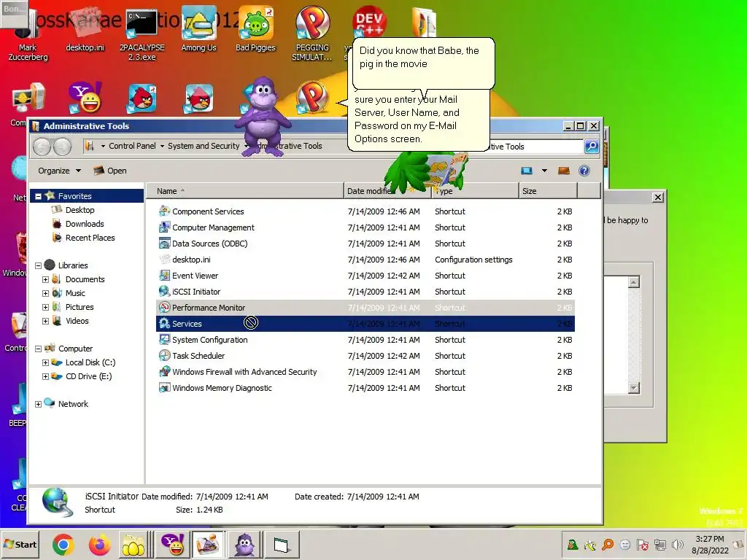Click scroll down arrow in background dialog
The image size is (747, 560).
click(x=634, y=388)
